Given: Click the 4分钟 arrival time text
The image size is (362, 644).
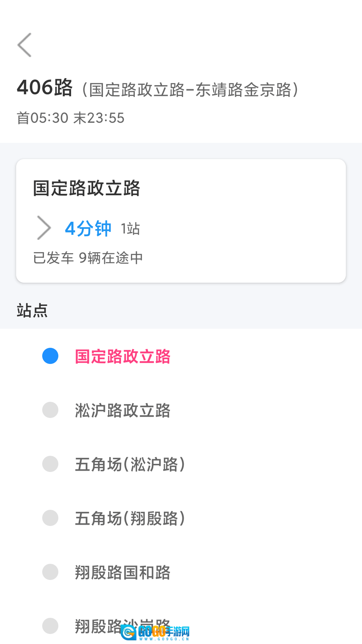Looking at the screenshot, I should tap(88, 228).
